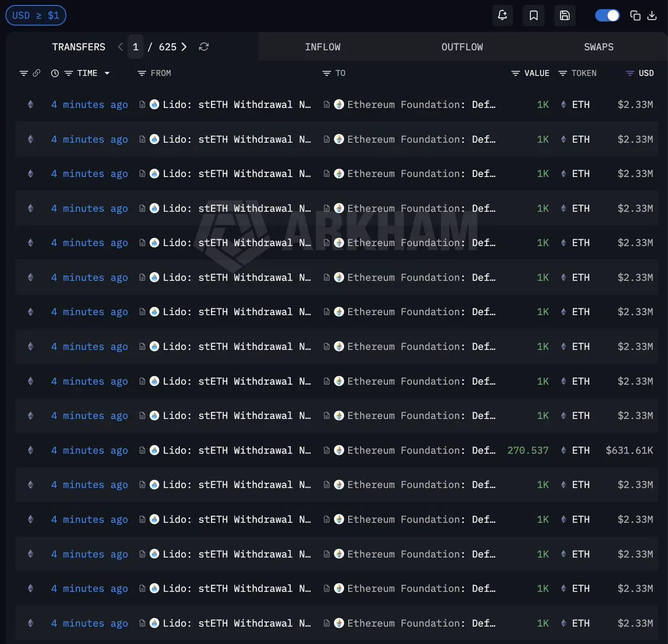
Task: Click Ethereum chain icon in last row
Action: pos(31,623)
